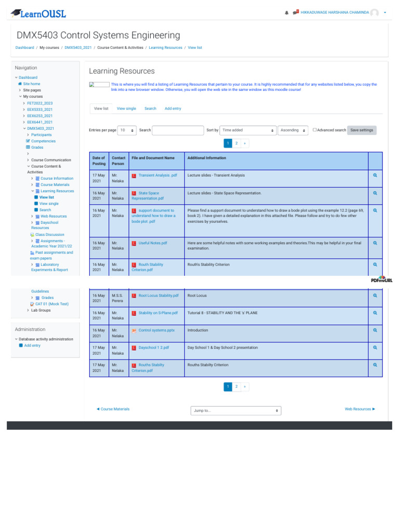Click the Grades table icon under DMX5403_2021
399x532 pixels.
click(x=28, y=147)
